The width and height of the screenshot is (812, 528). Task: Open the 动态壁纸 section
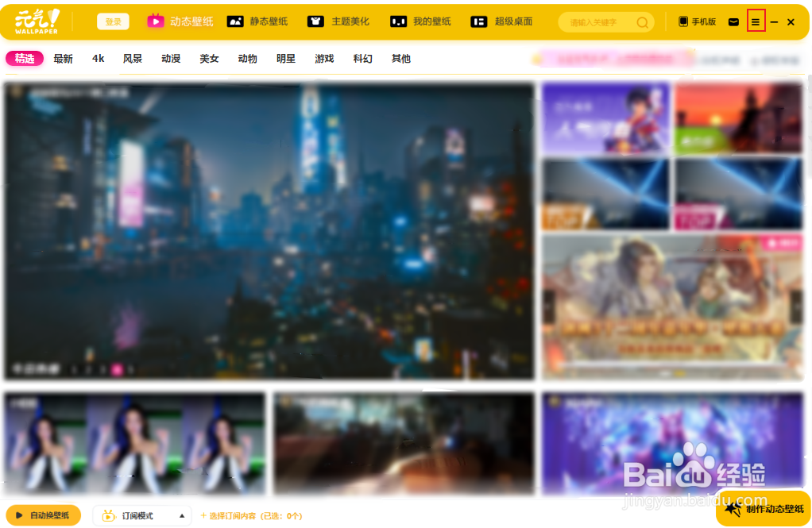(180, 21)
